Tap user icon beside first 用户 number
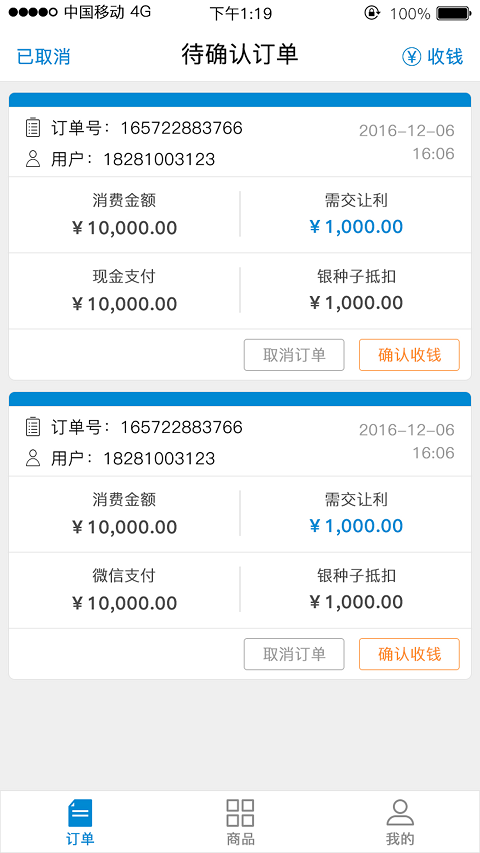The width and height of the screenshot is (480, 853). coord(33,159)
